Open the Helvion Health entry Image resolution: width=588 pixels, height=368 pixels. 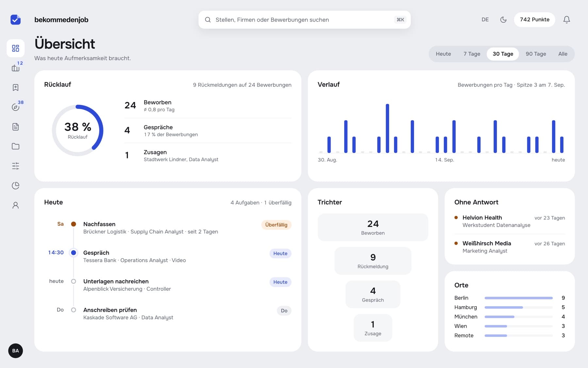click(x=510, y=221)
